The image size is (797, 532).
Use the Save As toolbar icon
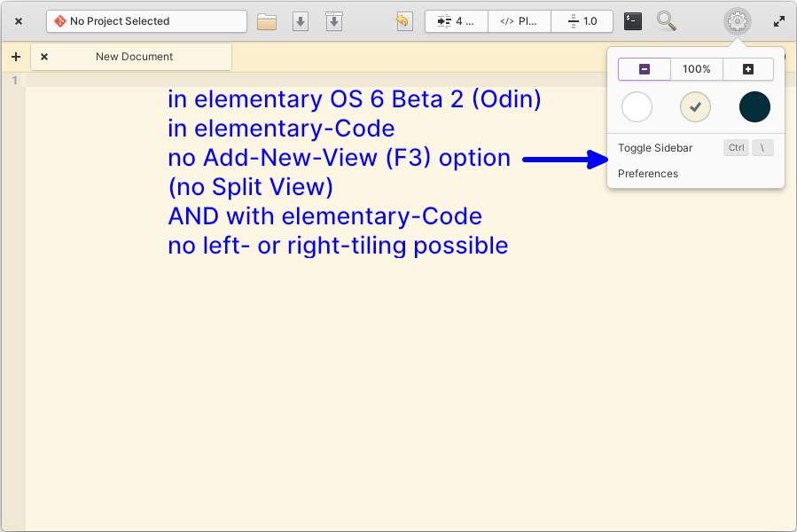pyautogui.click(x=334, y=20)
